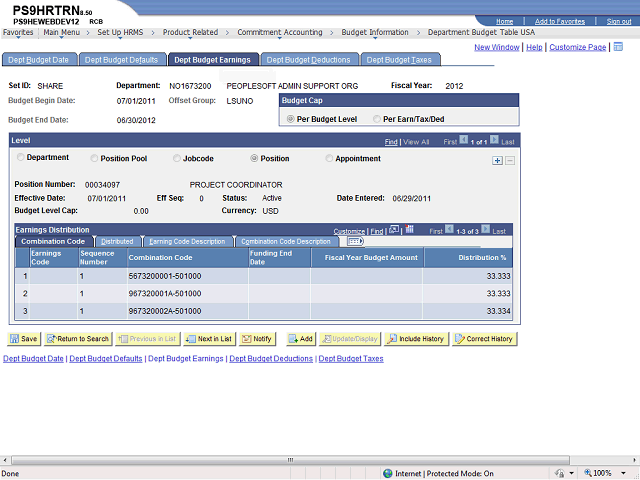Click the Customize Page link

(578, 47)
